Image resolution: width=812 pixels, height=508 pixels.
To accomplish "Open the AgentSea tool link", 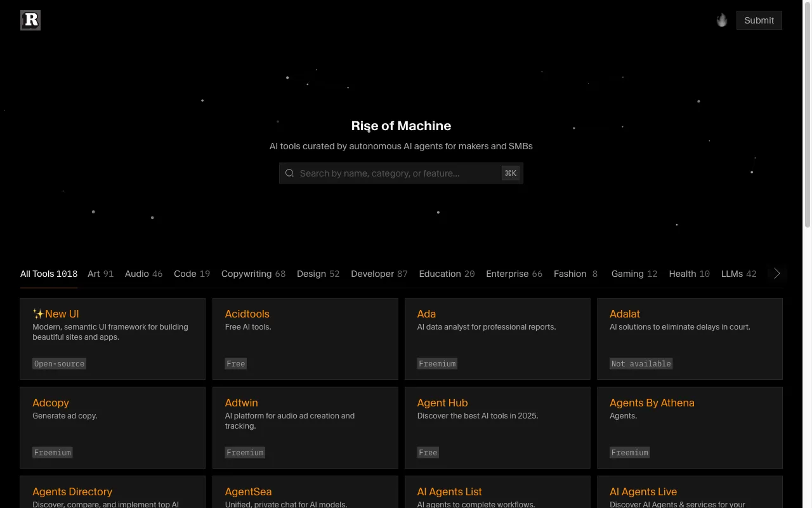I will coord(248,491).
